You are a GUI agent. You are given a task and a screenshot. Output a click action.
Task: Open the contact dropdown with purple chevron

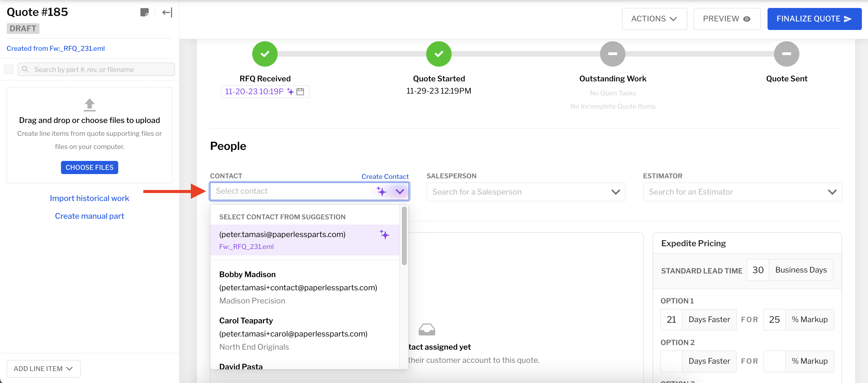pyautogui.click(x=400, y=191)
